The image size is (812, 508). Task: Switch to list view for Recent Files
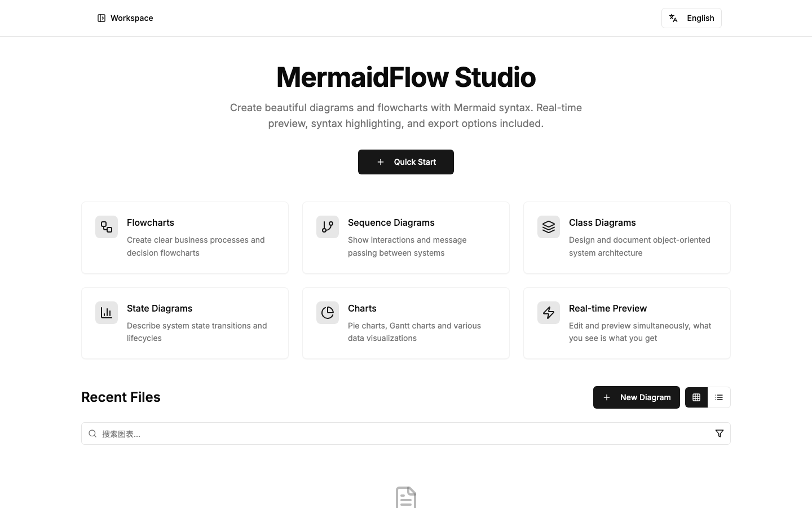(x=719, y=397)
